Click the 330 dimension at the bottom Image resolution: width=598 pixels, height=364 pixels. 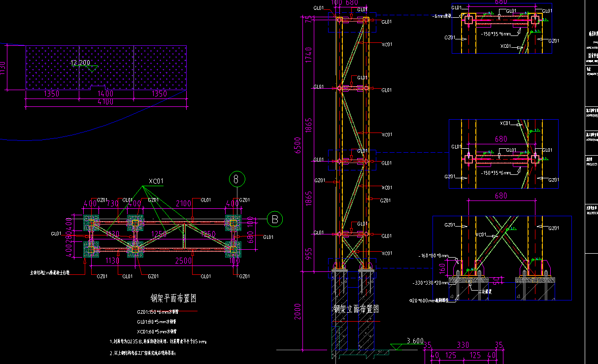(x=464, y=345)
